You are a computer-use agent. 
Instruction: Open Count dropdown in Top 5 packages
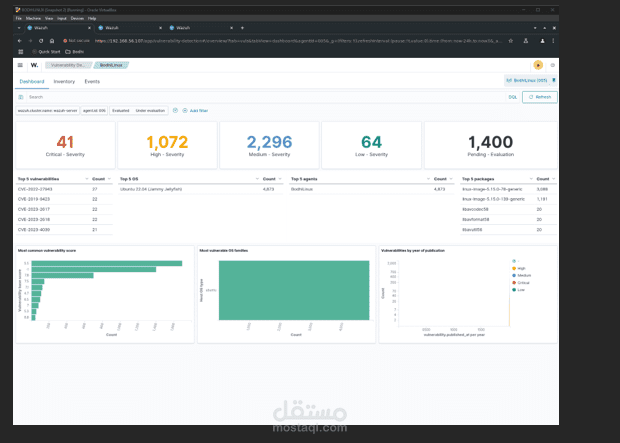pyautogui.click(x=554, y=179)
